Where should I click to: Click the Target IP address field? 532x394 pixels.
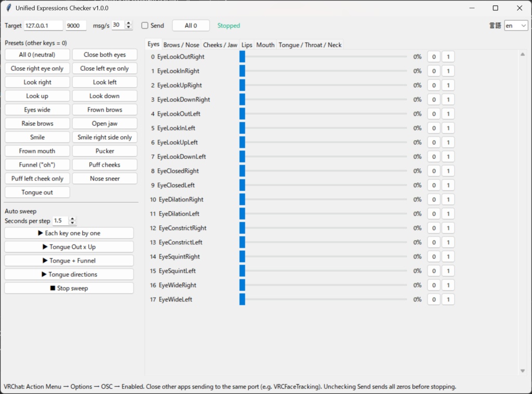pos(44,25)
